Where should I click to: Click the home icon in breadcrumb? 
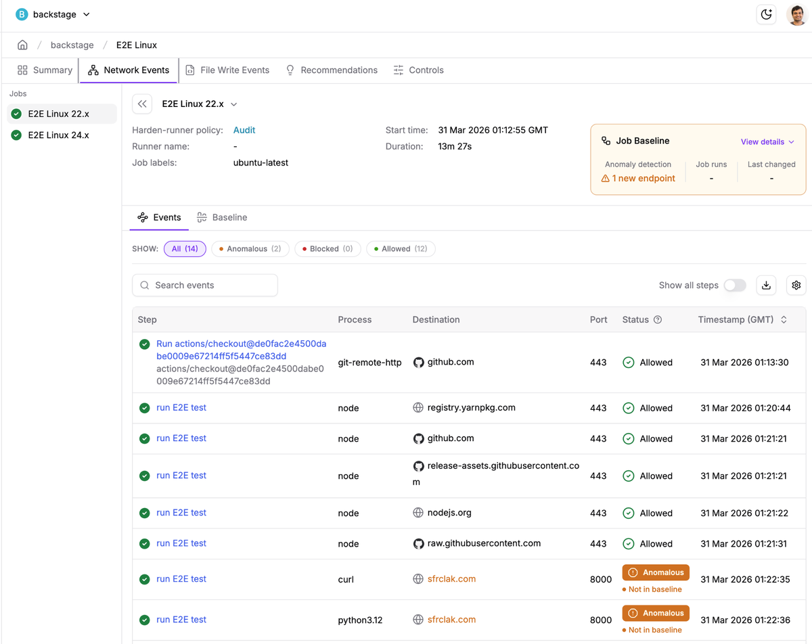click(x=22, y=45)
